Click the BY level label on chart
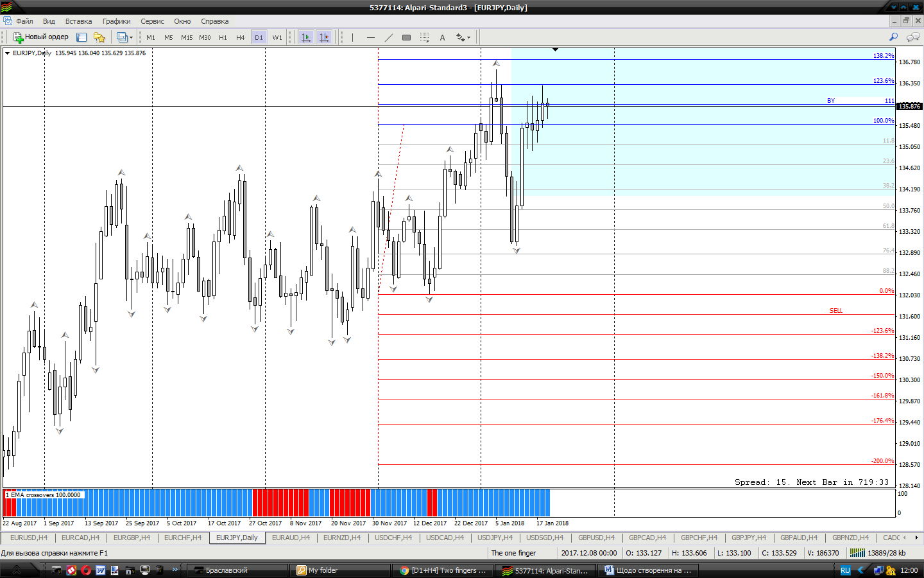Image resolution: width=924 pixels, height=578 pixels. tap(831, 101)
